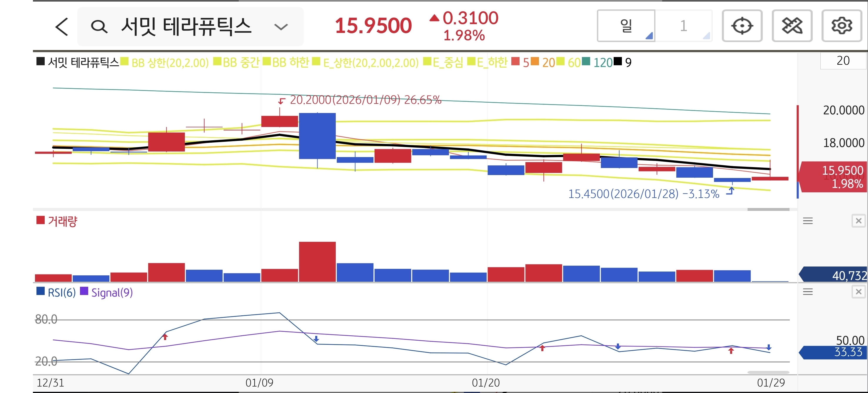The image size is (868, 393).
Task: Click the search magnifier icon
Action: (99, 27)
